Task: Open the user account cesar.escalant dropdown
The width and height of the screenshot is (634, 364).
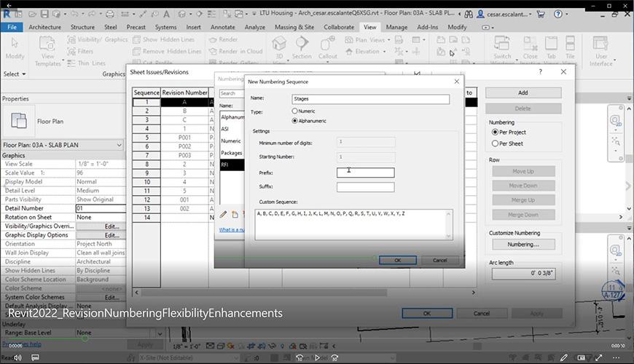Action: (504, 14)
